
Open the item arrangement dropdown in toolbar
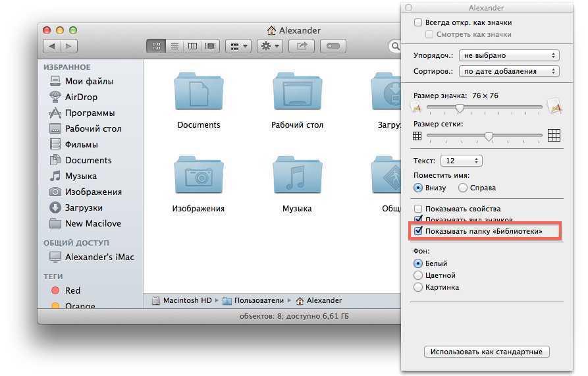[238, 46]
